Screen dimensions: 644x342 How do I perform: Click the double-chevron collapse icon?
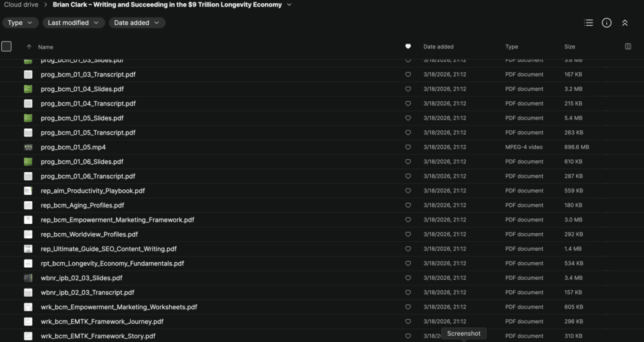pos(625,23)
